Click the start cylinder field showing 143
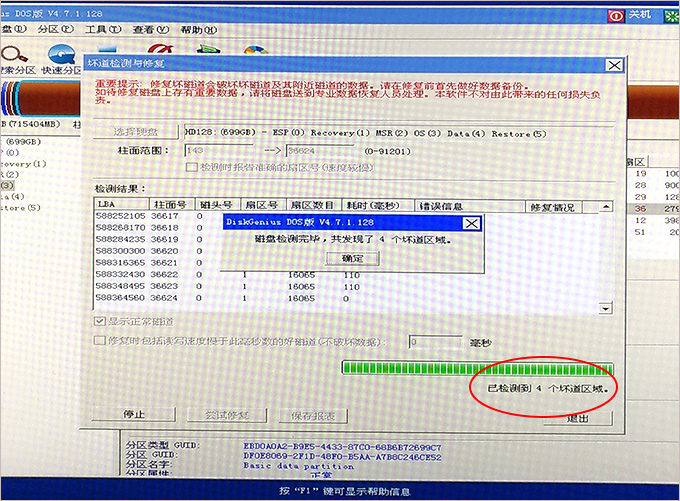 click(x=219, y=151)
